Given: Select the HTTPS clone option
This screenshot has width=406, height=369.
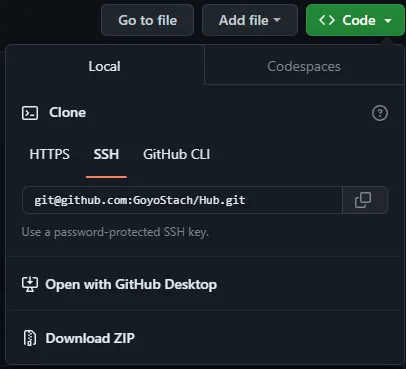Looking at the screenshot, I should [x=49, y=154].
